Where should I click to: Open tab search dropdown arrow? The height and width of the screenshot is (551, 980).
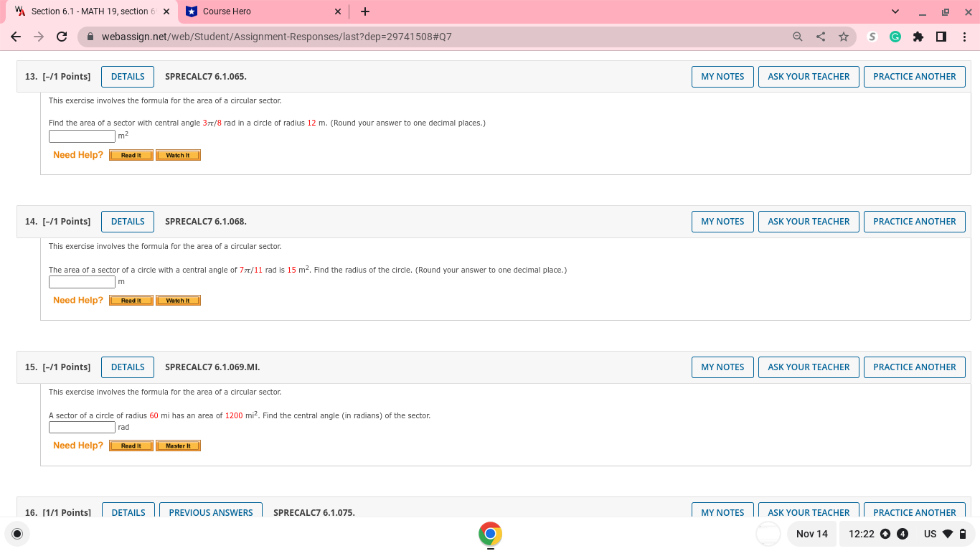point(895,11)
